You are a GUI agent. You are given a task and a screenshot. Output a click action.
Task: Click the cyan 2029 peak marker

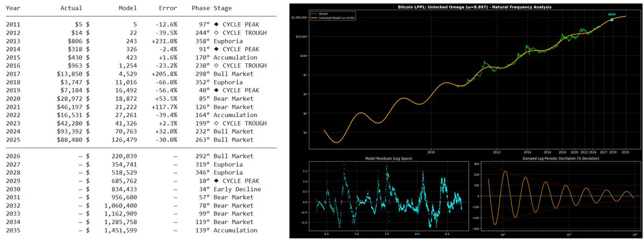tap(612, 19)
